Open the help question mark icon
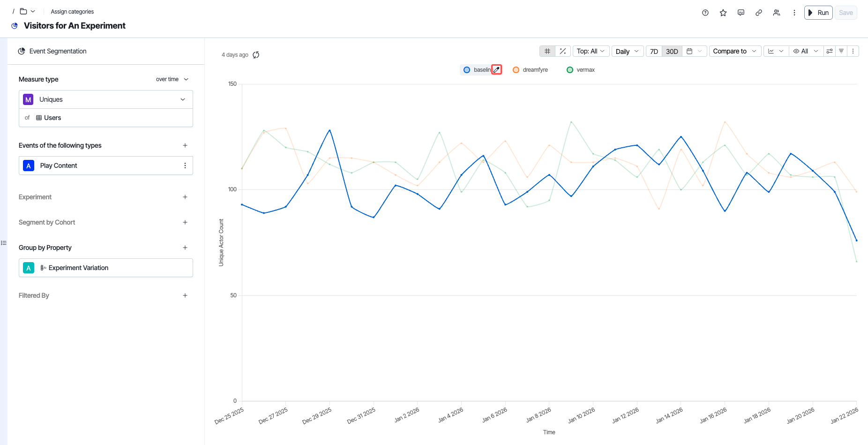Screen dimensions: 868x445 coord(705,13)
